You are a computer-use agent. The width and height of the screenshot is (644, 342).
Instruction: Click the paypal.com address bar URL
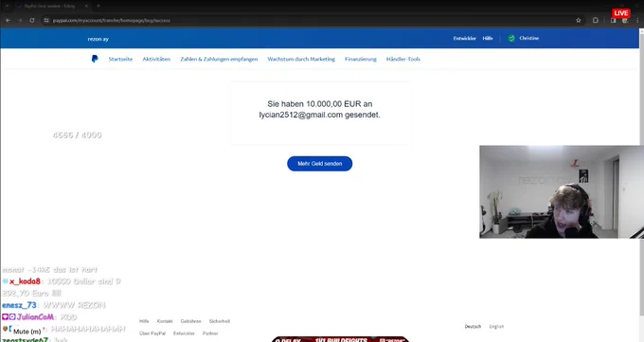(x=112, y=20)
